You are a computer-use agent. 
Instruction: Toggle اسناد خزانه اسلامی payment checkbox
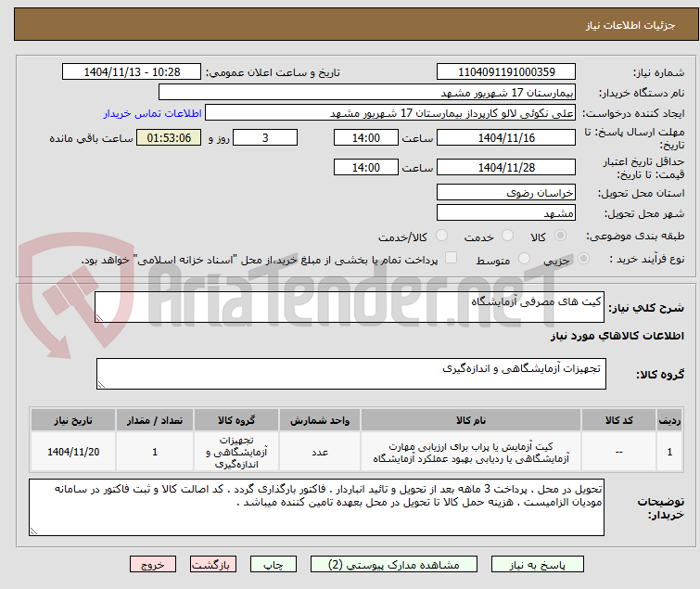[452, 258]
